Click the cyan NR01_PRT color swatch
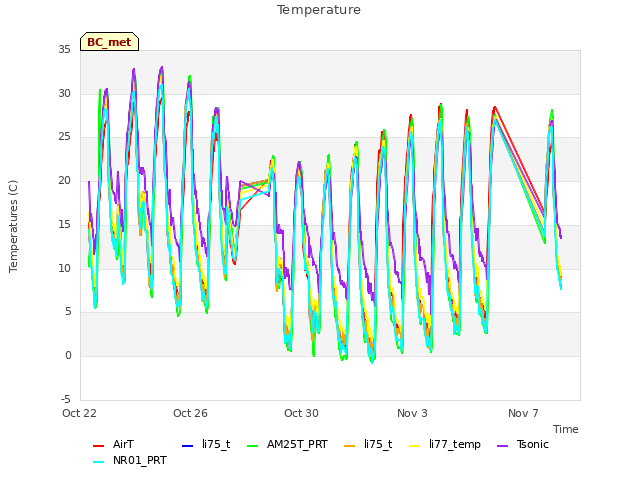 click(98, 462)
